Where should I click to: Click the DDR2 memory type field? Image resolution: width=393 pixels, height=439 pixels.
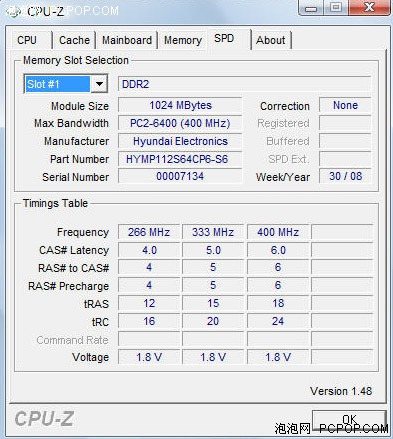click(245, 84)
